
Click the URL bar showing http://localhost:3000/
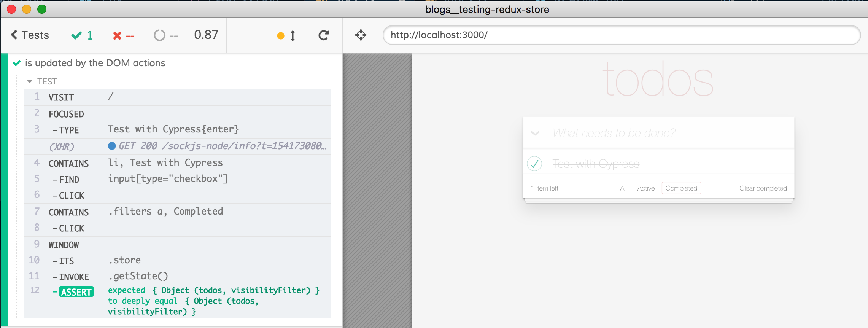[x=622, y=35]
